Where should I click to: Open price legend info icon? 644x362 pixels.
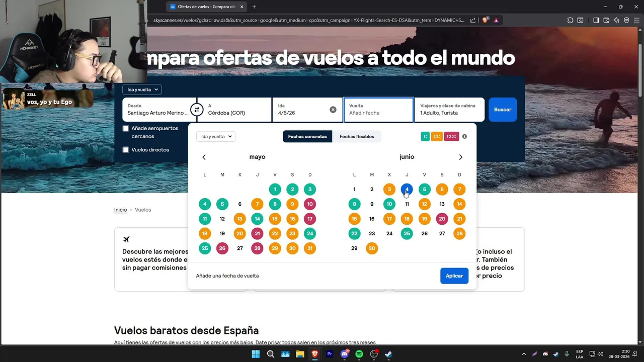(x=464, y=136)
